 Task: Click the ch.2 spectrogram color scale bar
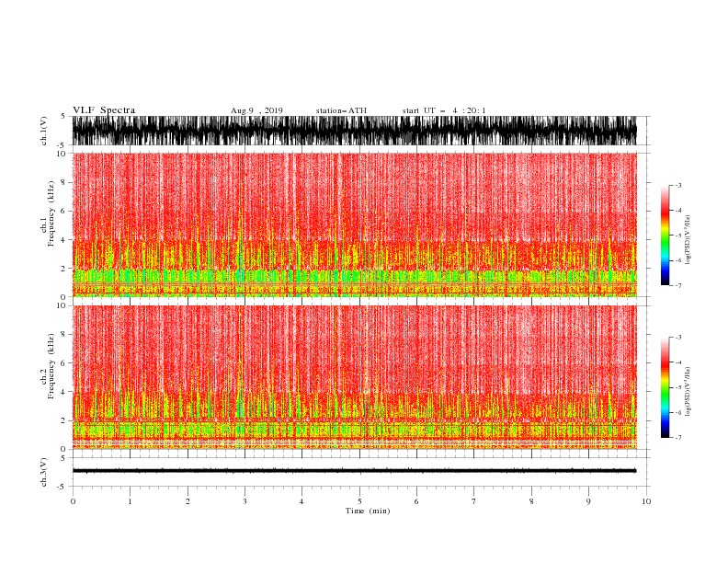(x=665, y=387)
